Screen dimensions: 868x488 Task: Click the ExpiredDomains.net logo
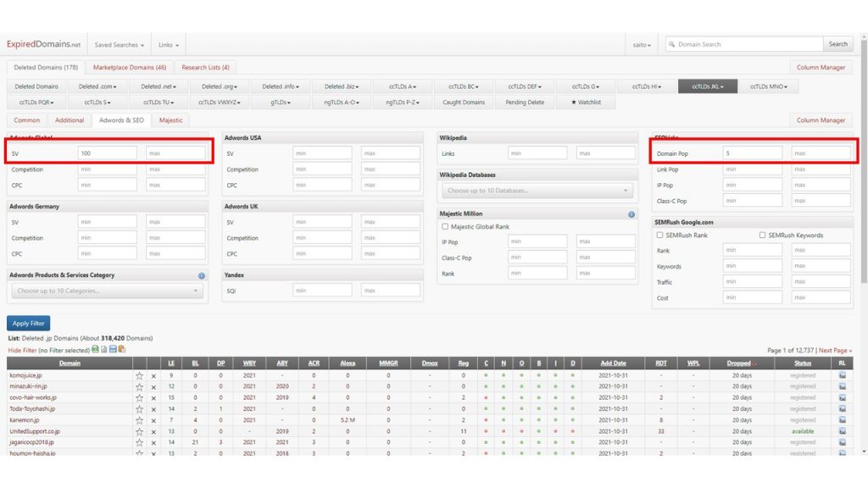tap(43, 44)
